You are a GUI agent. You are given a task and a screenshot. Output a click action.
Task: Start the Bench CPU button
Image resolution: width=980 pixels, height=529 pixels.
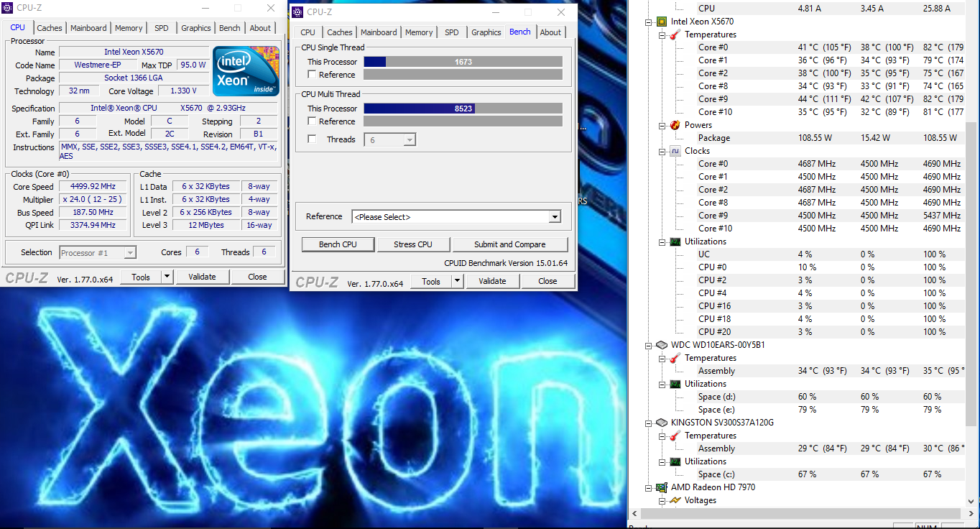click(x=338, y=244)
